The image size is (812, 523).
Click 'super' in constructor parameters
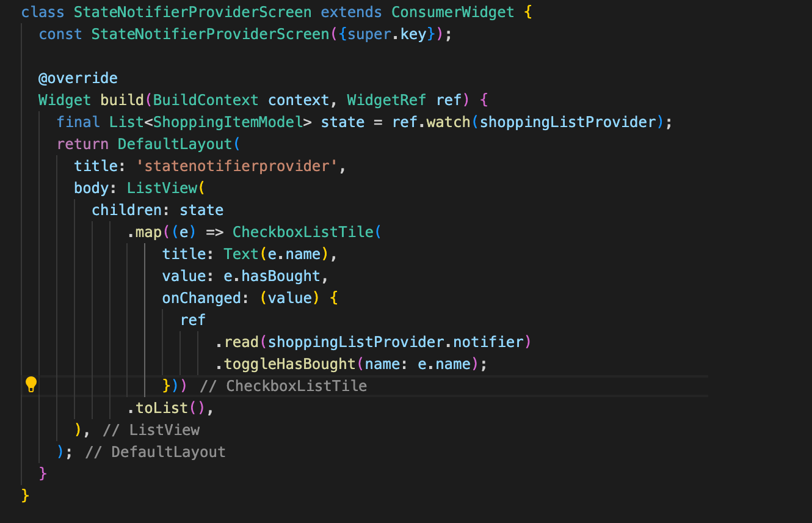tap(369, 34)
